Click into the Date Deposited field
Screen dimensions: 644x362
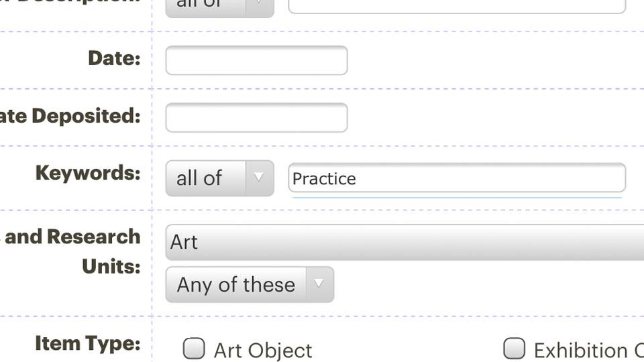tap(256, 117)
